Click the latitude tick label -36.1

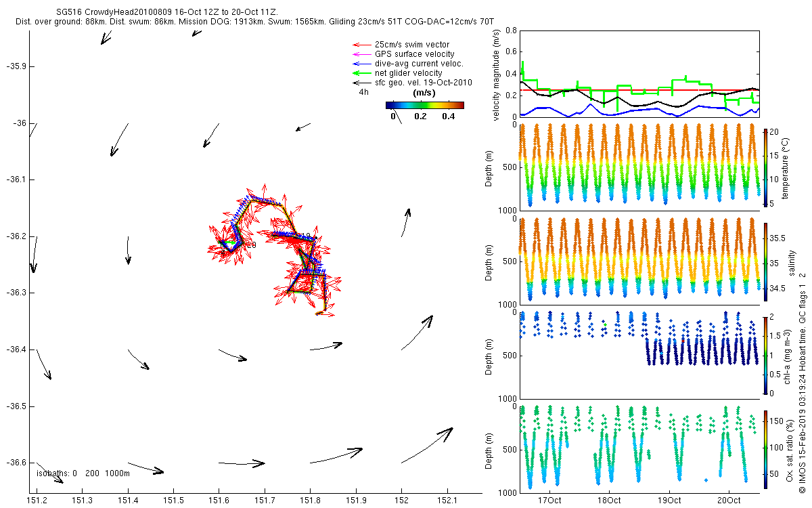pos(16,179)
